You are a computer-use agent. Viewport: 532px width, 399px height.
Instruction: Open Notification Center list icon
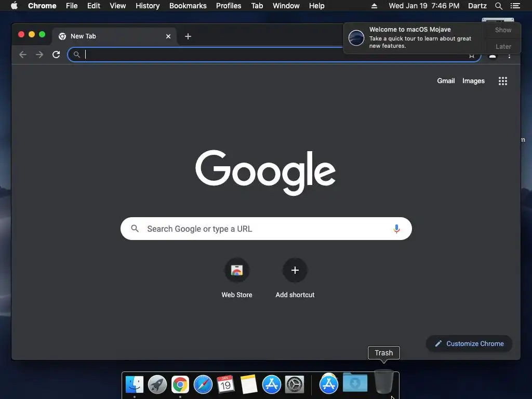pyautogui.click(x=515, y=6)
